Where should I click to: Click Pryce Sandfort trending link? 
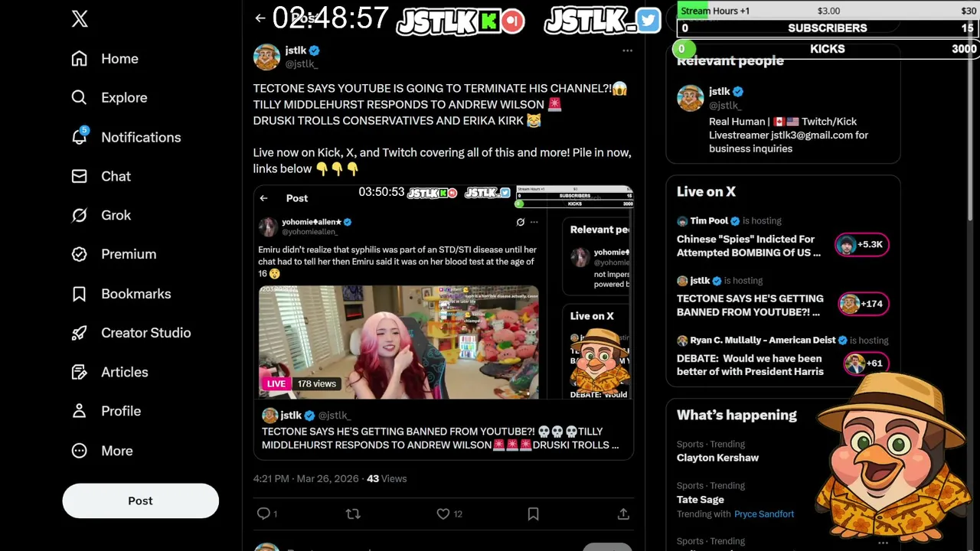[x=764, y=514]
